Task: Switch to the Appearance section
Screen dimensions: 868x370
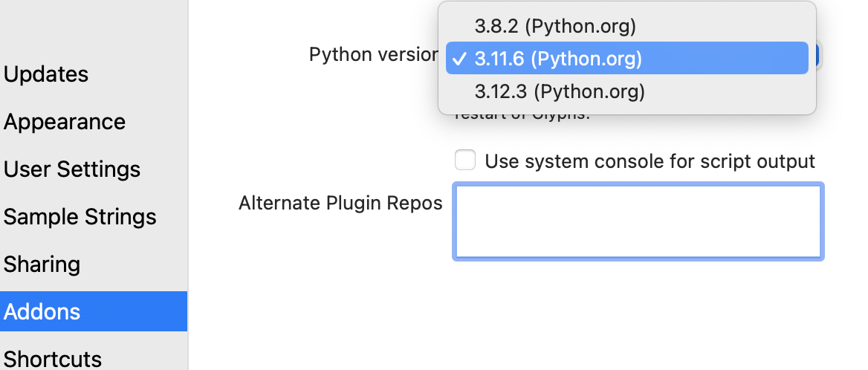Action: click(64, 122)
